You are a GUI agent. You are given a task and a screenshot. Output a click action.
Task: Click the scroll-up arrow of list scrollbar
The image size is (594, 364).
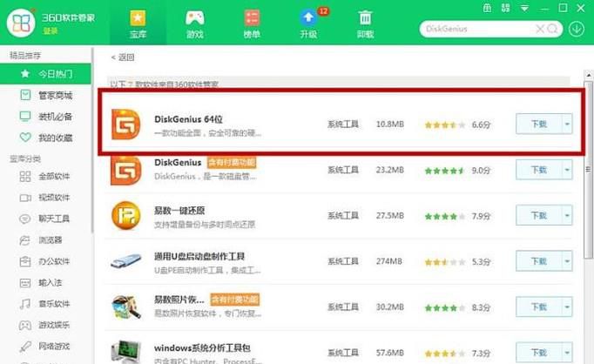click(588, 75)
